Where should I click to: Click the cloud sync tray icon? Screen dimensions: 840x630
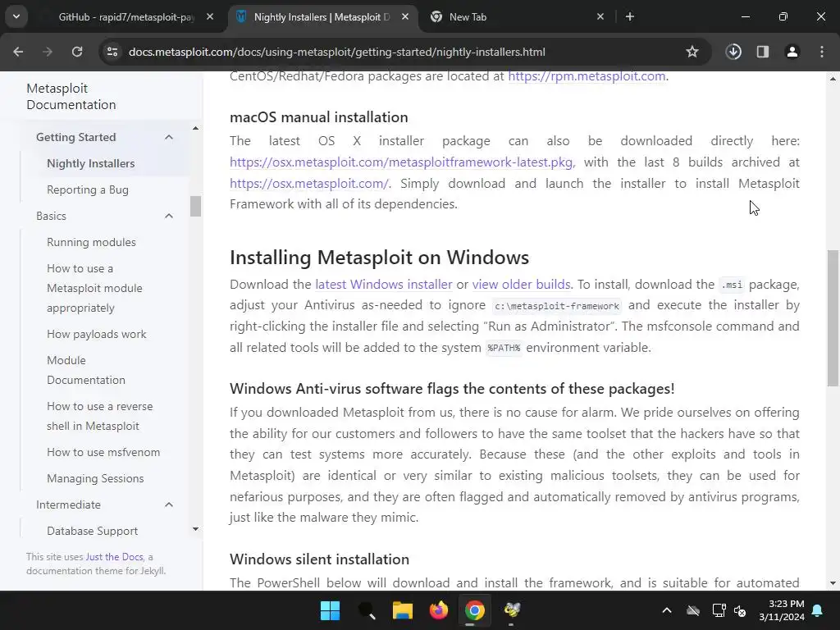(x=693, y=610)
